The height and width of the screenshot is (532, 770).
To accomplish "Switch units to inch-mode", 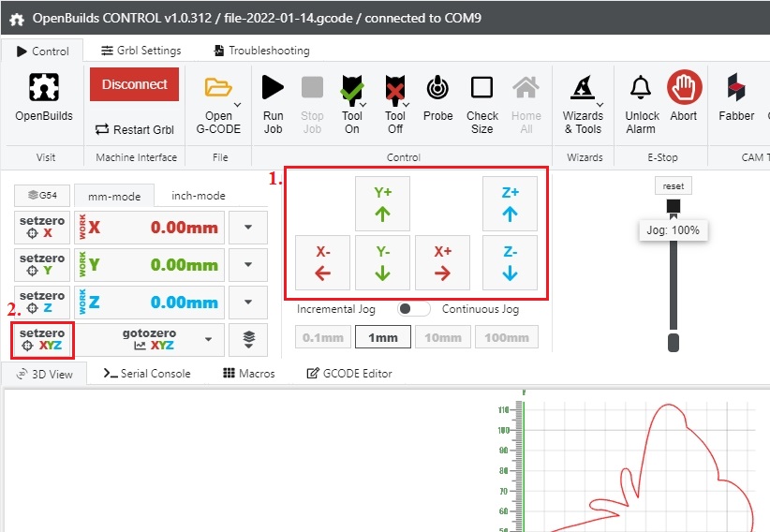I will [199, 196].
